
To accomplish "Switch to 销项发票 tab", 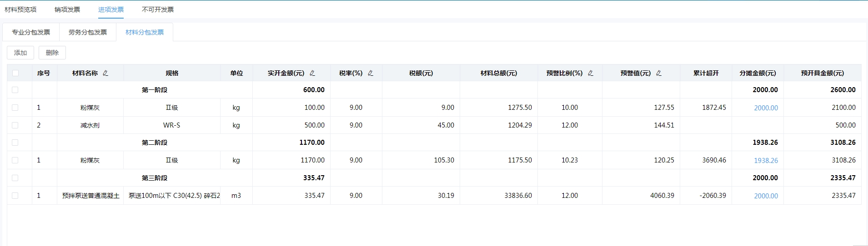I will (x=67, y=10).
